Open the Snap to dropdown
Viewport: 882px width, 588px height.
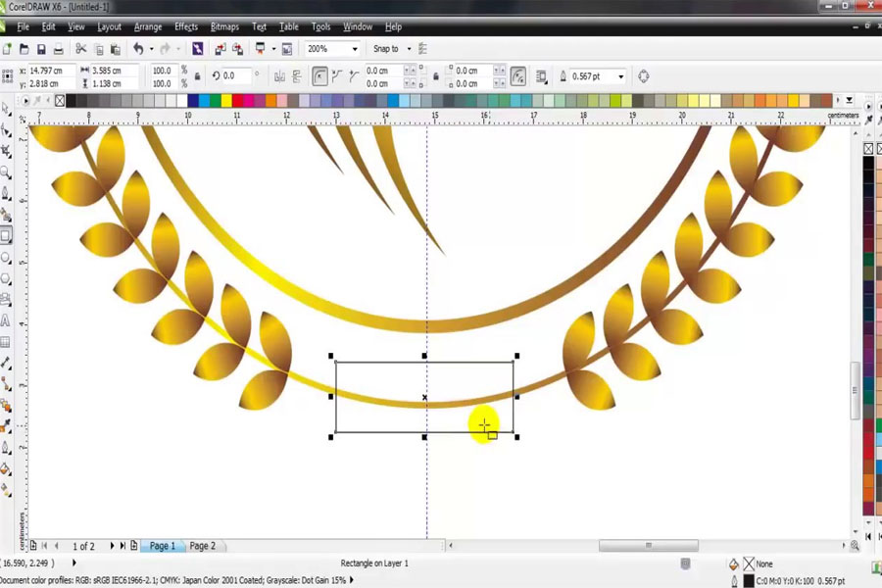[409, 49]
